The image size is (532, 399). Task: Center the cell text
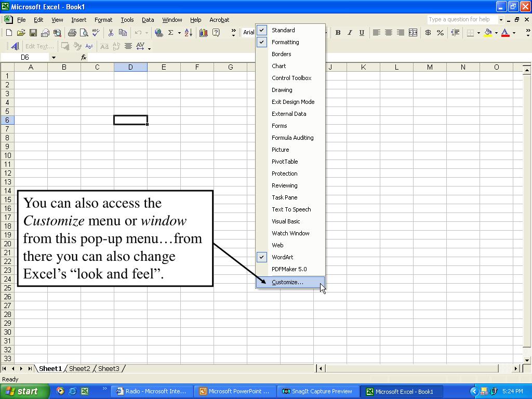(389, 33)
